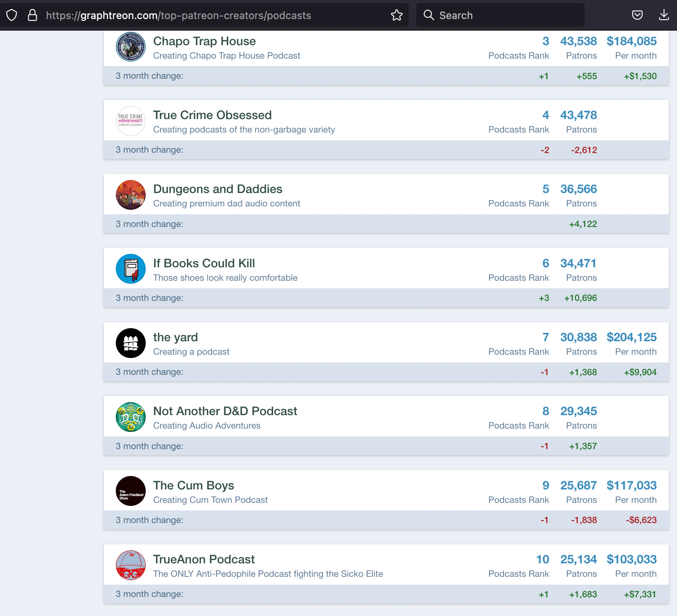The height and width of the screenshot is (616, 677).
Task: Click the yard patrons 30,838
Action: point(578,337)
